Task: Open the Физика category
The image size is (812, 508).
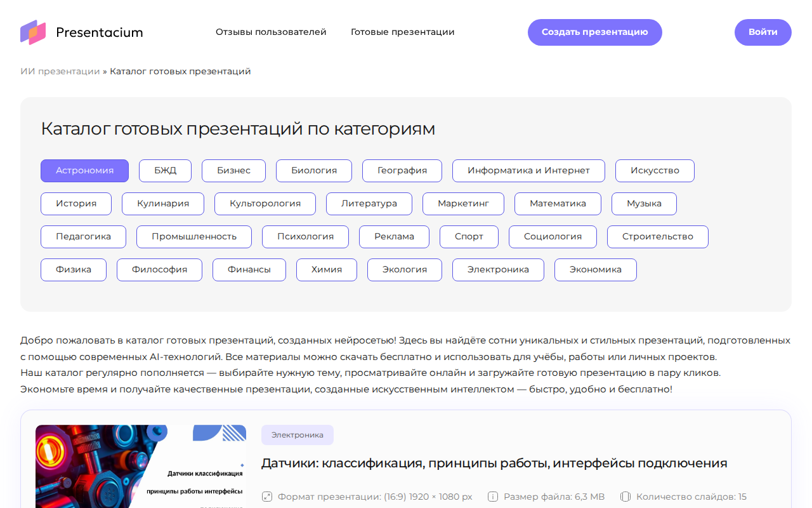Action: 74,270
